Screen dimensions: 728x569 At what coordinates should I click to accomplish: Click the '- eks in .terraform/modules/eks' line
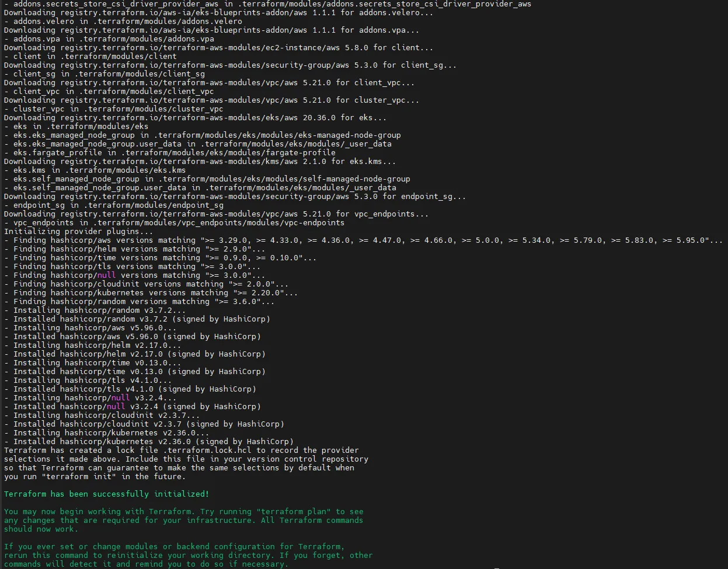pos(76,127)
